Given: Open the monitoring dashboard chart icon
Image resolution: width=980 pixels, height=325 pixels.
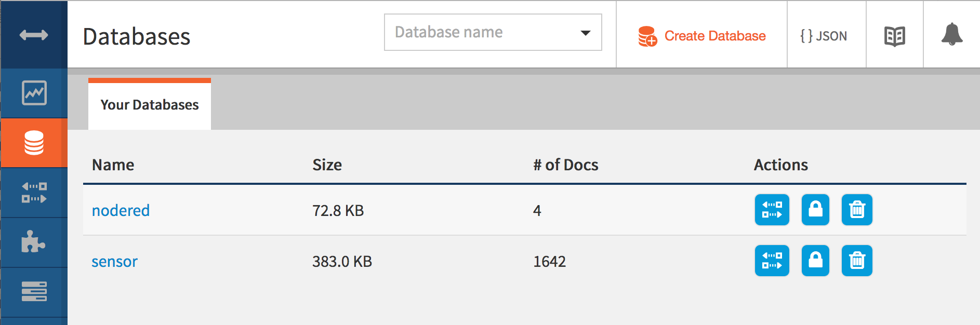Looking at the screenshot, I should pos(34,93).
